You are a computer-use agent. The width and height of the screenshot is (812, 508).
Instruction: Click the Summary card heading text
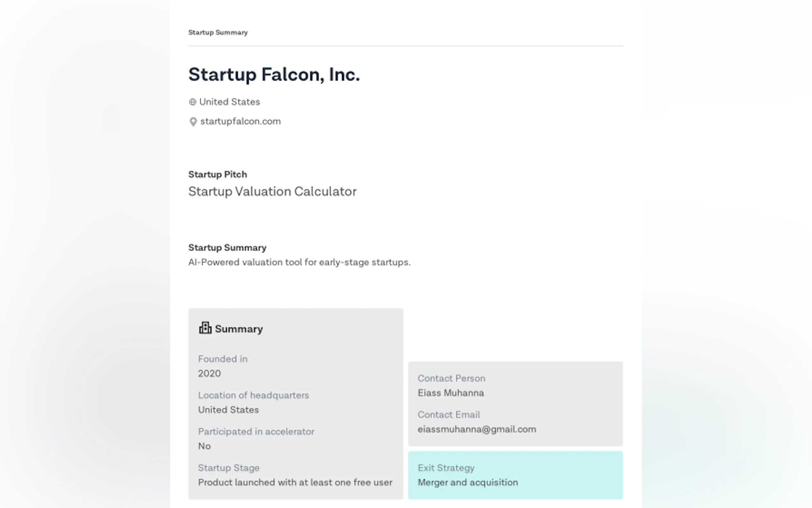pos(239,329)
